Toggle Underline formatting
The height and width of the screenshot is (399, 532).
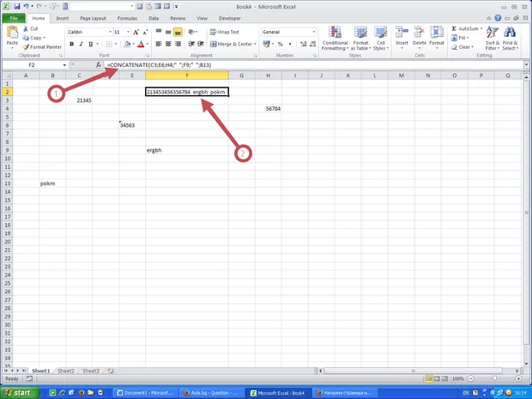coord(91,44)
